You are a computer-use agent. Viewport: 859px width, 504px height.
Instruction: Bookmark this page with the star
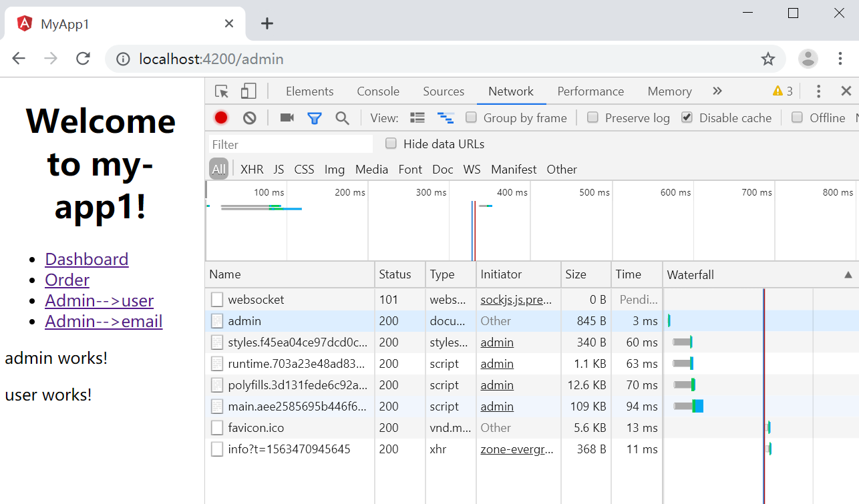768,59
